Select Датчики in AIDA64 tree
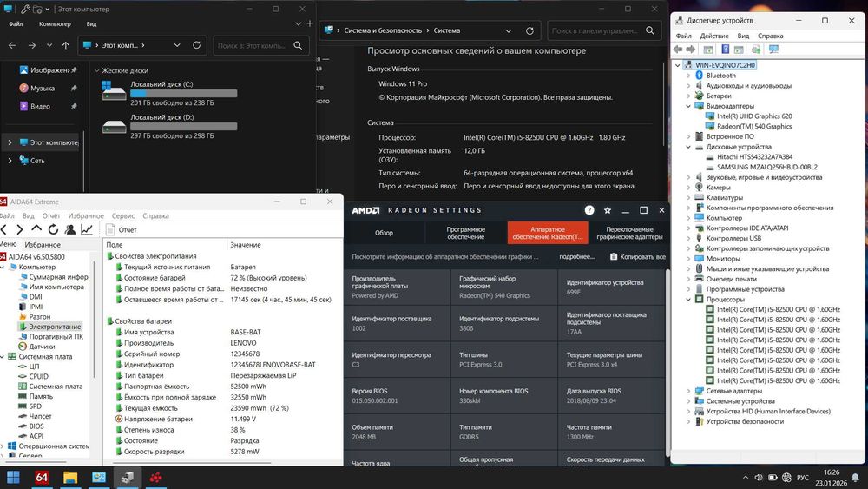868x489 pixels. click(x=42, y=347)
